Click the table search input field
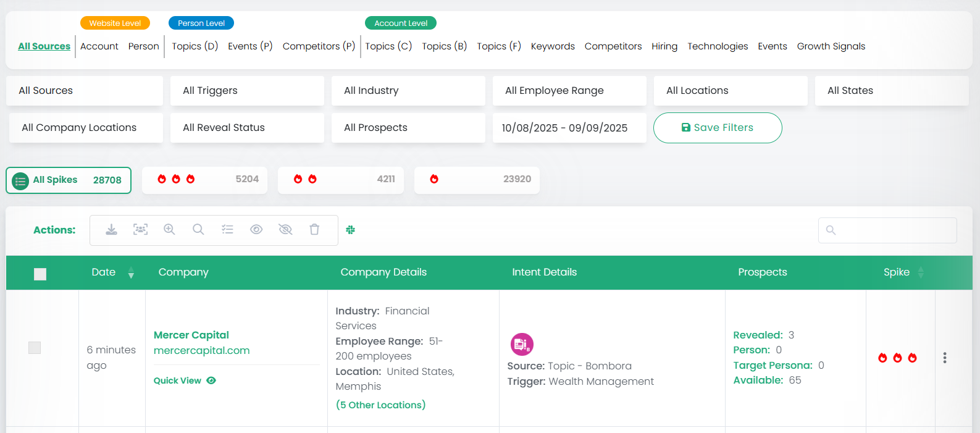The height and width of the screenshot is (433, 980). coord(894,230)
